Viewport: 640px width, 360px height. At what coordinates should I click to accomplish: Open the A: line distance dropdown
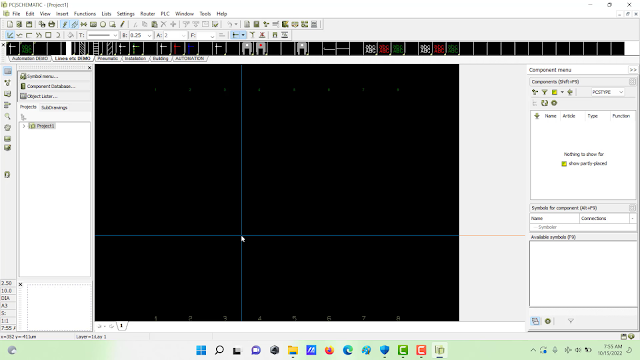pos(183,36)
